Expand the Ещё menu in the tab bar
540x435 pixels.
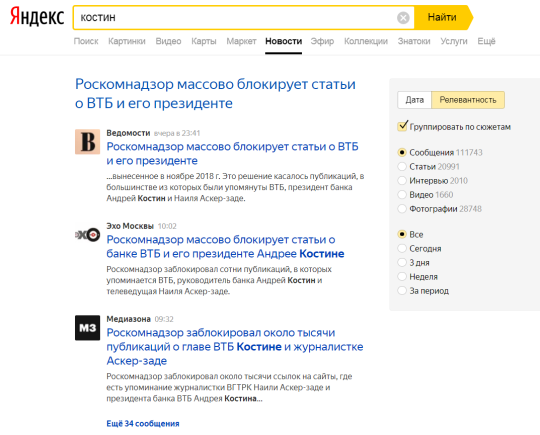[x=486, y=41]
